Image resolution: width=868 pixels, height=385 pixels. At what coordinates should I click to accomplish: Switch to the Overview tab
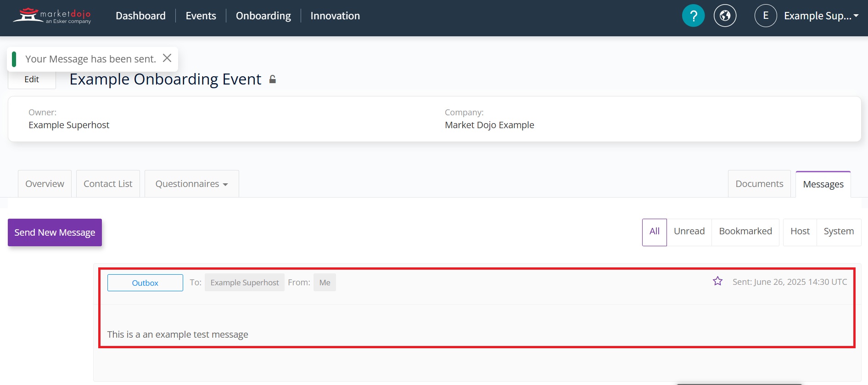tap(45, 184)
